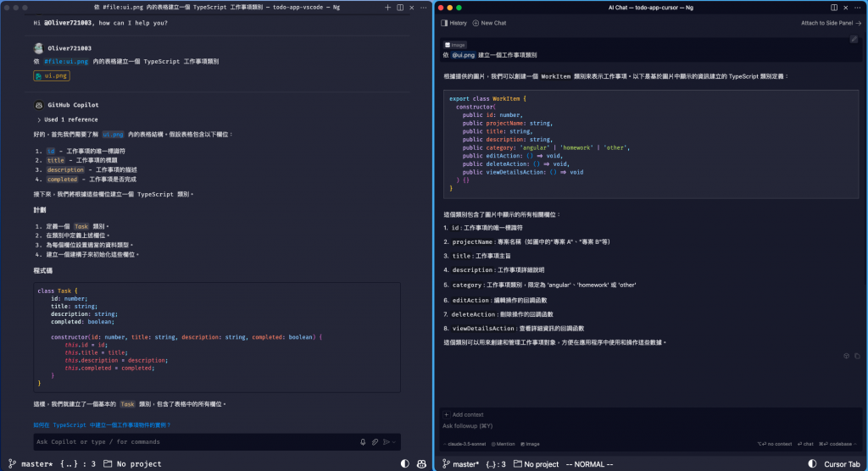Expand the Used 1 reference section
This screenshot has height=471, width=868.
click(67, 119)
